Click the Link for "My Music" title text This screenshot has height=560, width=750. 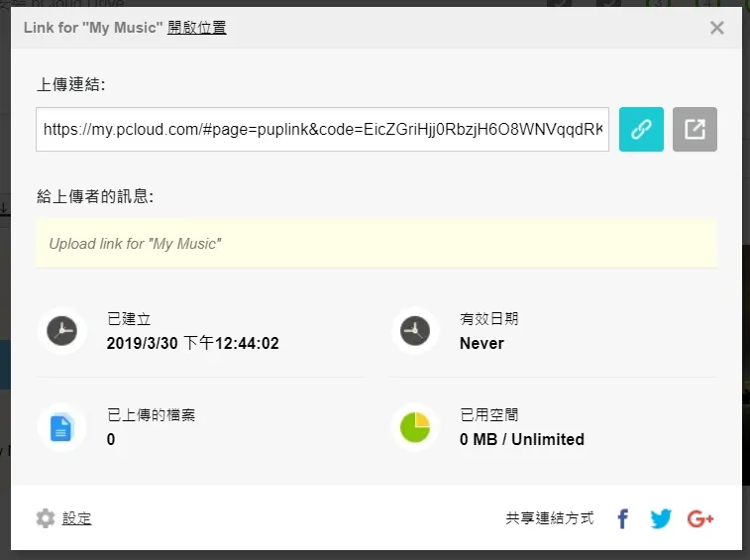coord(93,28)
